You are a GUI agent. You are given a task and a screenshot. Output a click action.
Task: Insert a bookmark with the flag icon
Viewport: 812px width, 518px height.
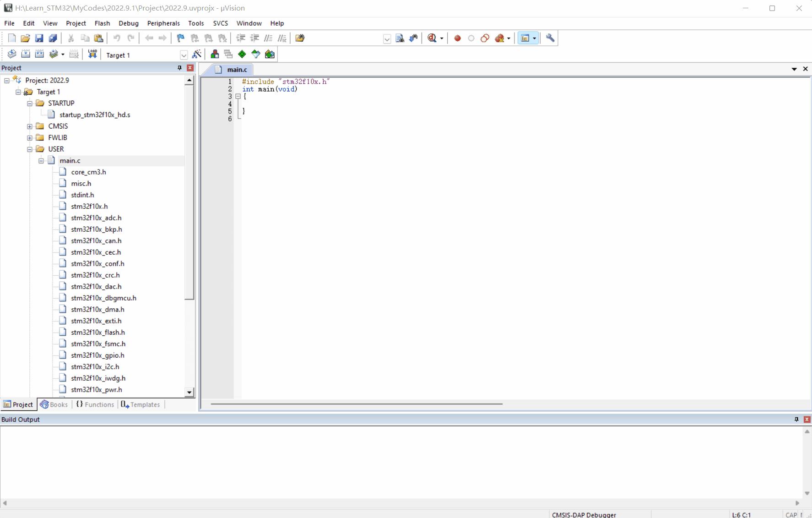click(179, 38)
